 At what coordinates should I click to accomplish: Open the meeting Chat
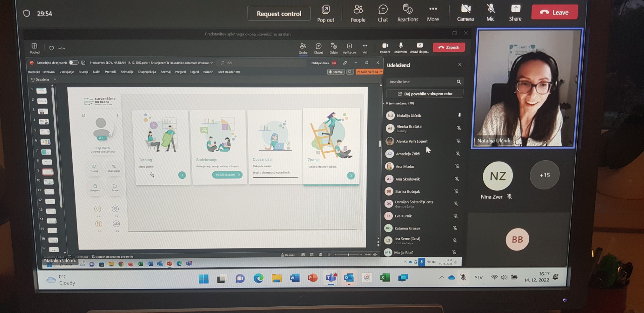coord(382,13)
